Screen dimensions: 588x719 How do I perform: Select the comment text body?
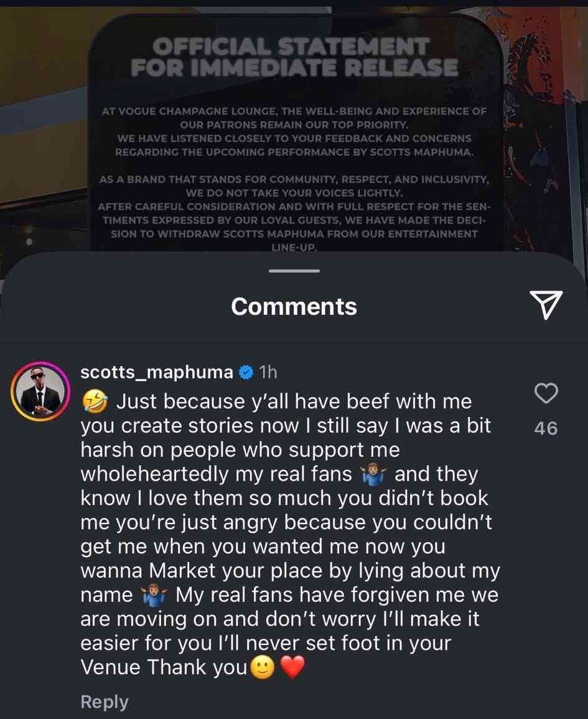[x=291, y=534]
